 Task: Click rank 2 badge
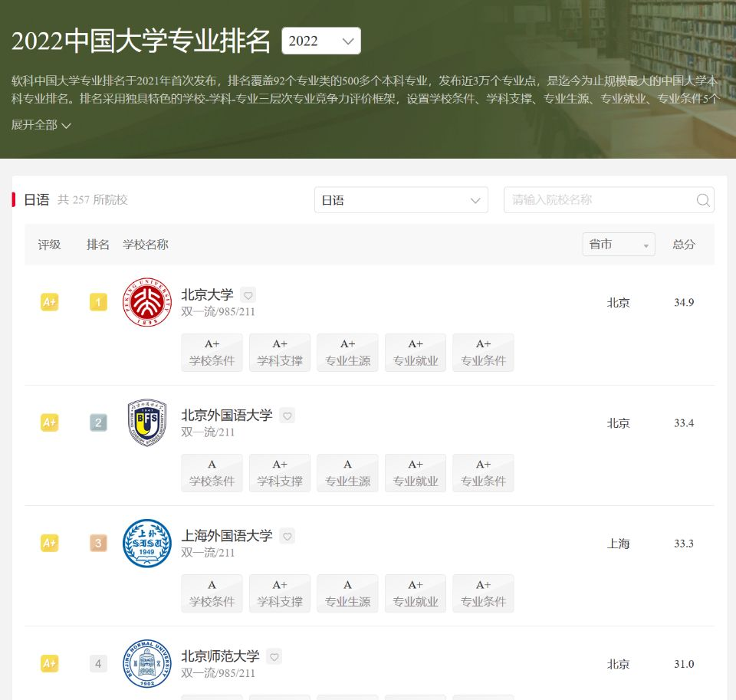pyautogui.click(x=98, y=422)
